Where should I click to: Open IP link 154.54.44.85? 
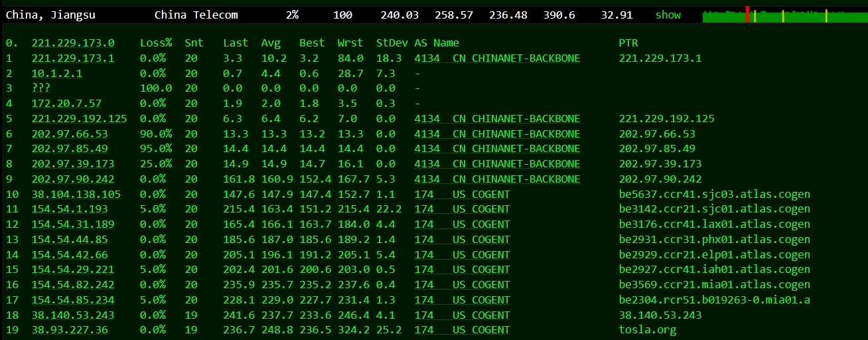(x=70, y=240)
